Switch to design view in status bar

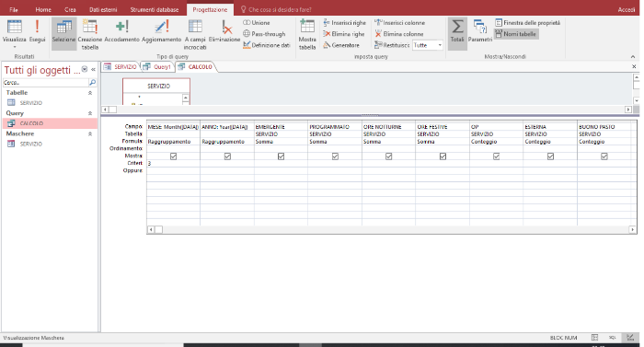(630, 338)
